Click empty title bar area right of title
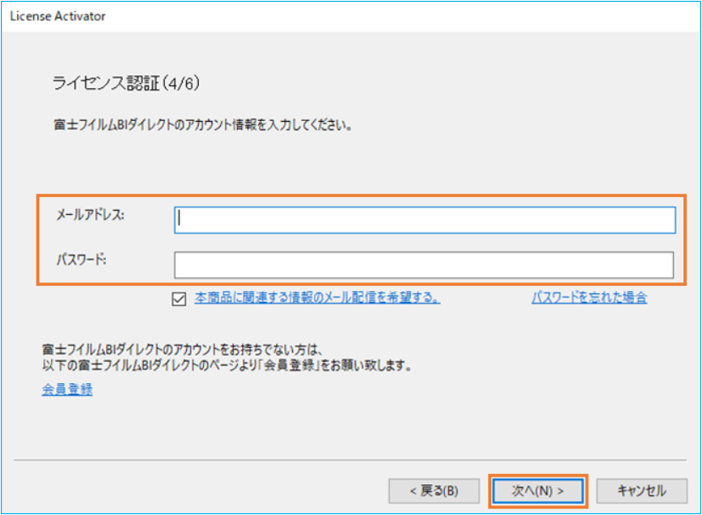702x515 pixels. click(400, 17)
